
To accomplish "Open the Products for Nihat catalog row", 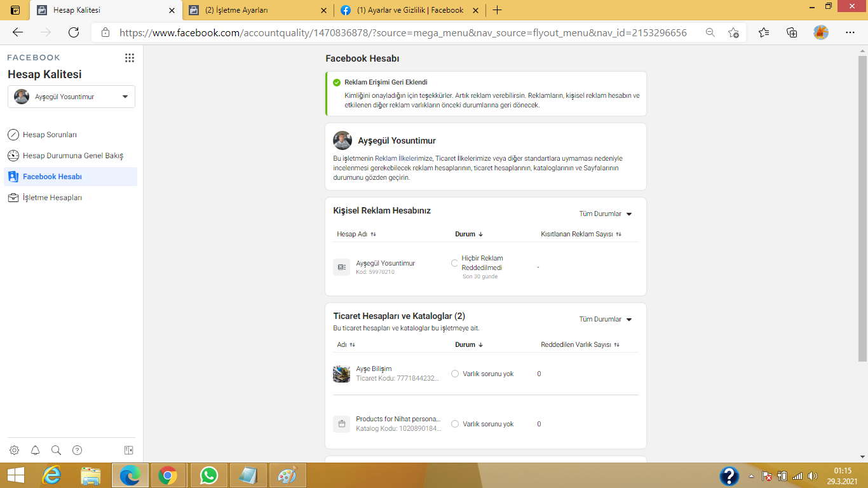I will pyautogui.click(x=485, y=424).
